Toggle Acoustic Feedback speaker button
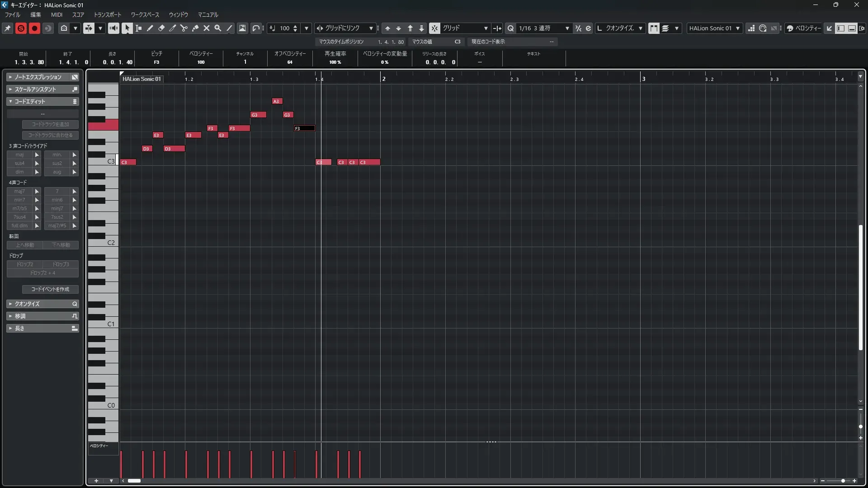868x488 pixels. (x=113, y=28)
